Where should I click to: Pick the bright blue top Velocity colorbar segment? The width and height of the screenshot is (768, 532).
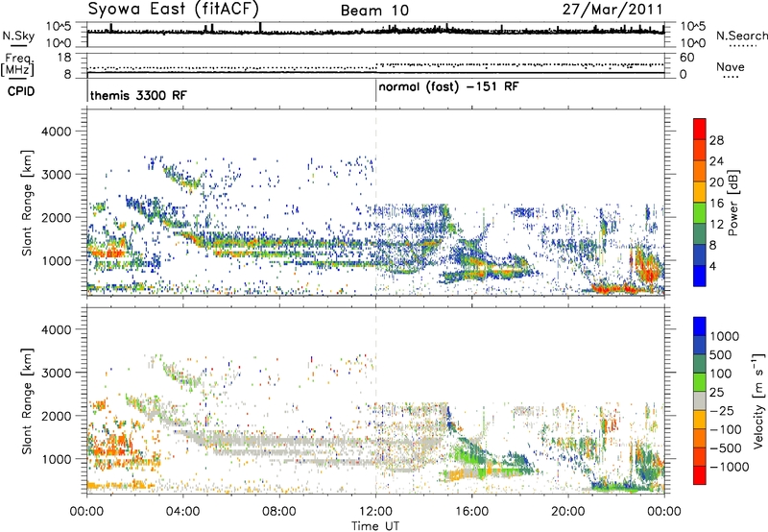click(700, 326)
